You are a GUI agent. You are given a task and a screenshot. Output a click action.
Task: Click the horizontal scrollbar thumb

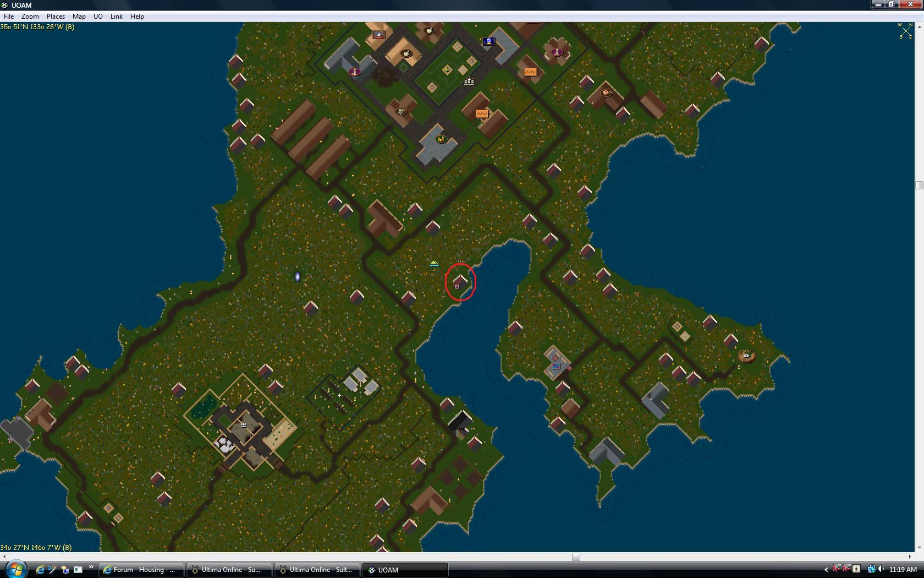point(576,557)
